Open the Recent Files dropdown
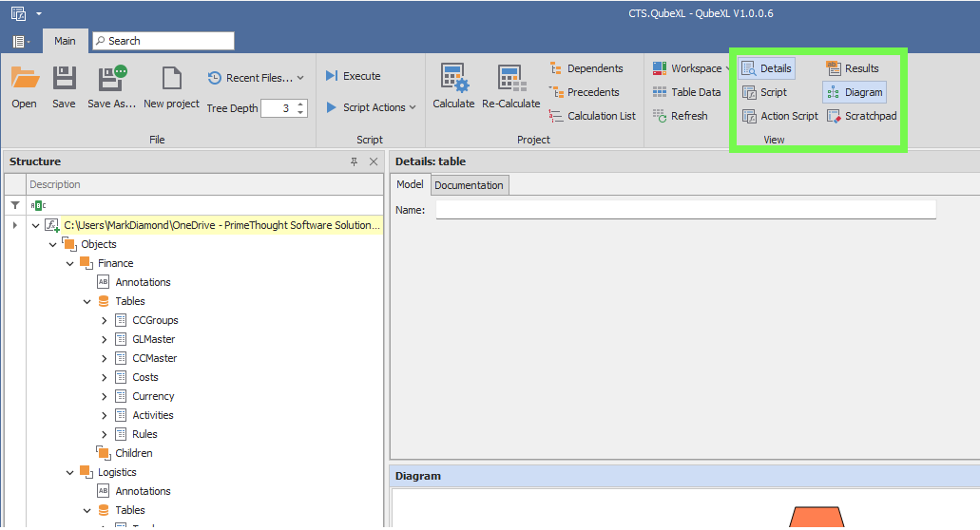 (256, 78)
